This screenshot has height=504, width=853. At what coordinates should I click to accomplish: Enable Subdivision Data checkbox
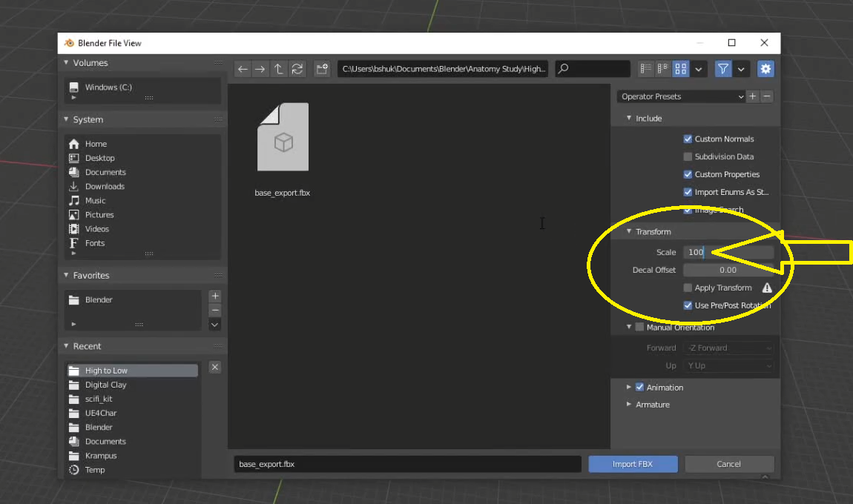[688, 156]
